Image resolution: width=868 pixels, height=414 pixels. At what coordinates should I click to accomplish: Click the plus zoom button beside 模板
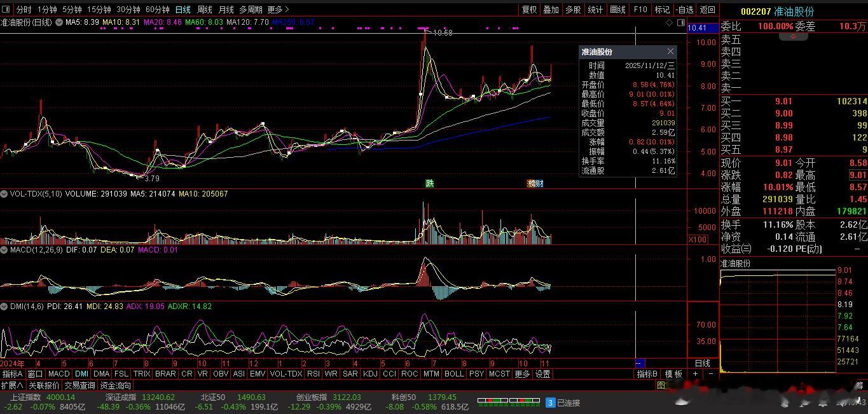695,374
